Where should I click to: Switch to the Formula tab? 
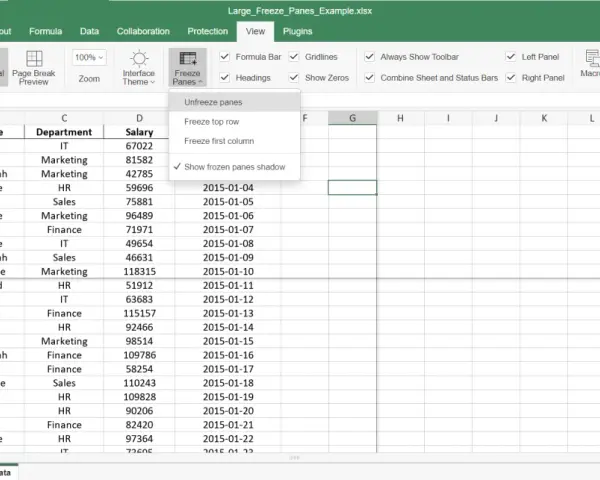(46, 31)
